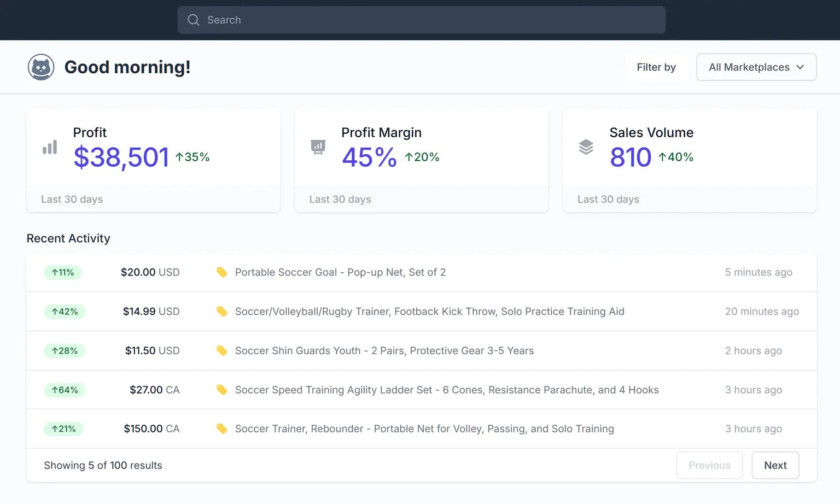Click '3 hours ago' in Rebounder row

(x=754, y=429)
